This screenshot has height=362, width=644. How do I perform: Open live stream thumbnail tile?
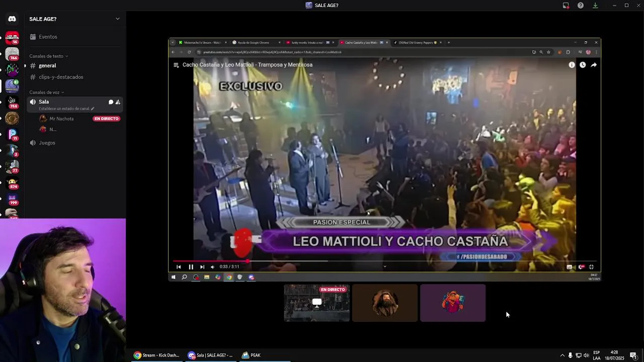coord(317,303)
